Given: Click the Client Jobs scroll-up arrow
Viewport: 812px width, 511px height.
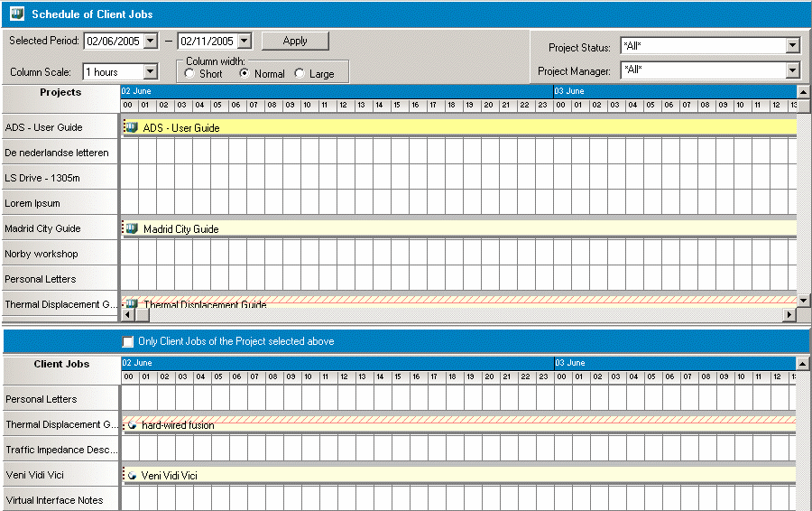Looking at the screenshot, I should point(802,364).
